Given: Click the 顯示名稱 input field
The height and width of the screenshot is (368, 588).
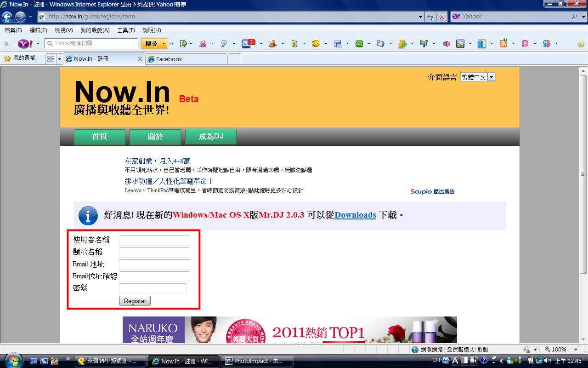Looking at the screenshot, I should click(154, 253).
